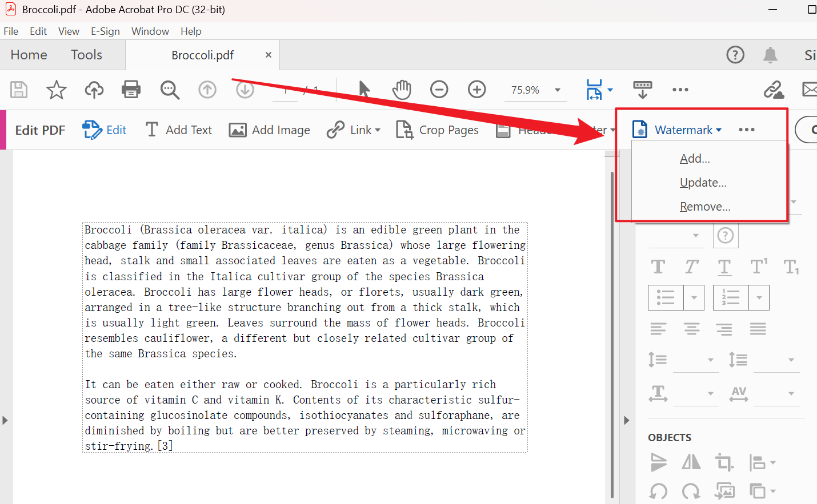Open the File menu

click(x=11, y=31)
